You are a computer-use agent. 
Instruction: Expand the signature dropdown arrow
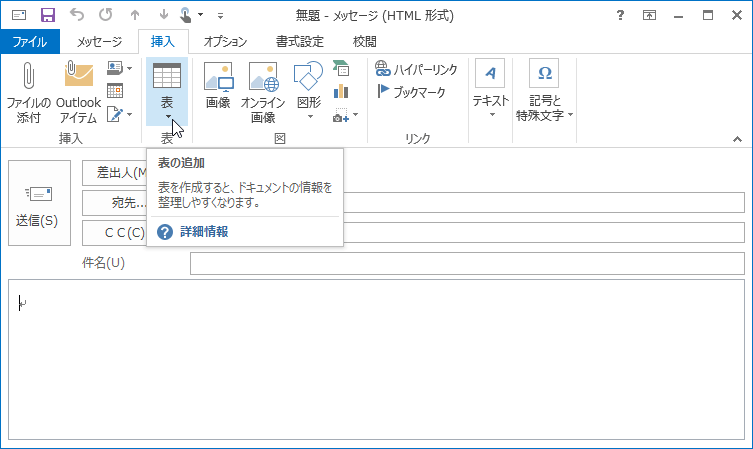(x=129, y=114)
